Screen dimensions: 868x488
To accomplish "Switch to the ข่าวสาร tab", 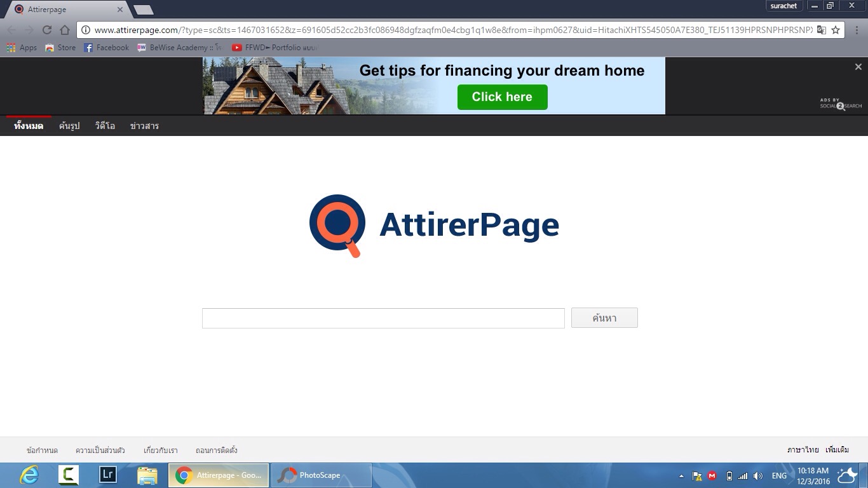I will tap(144, 126).
